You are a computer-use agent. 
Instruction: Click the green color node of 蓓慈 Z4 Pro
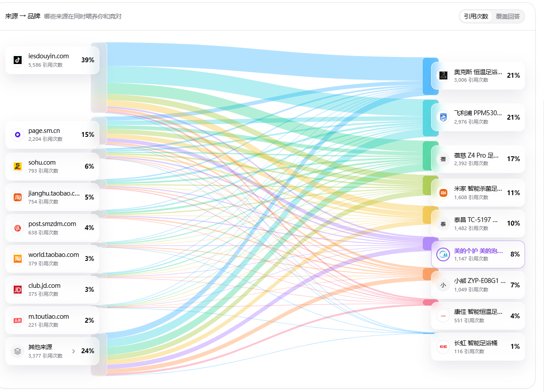pyautogui.click(x=430, y=156)
